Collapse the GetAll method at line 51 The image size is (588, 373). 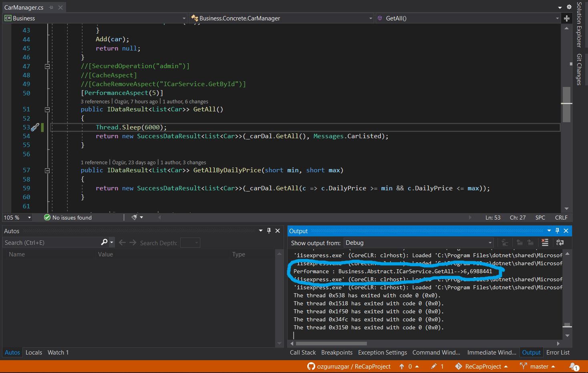coord(47,109)
